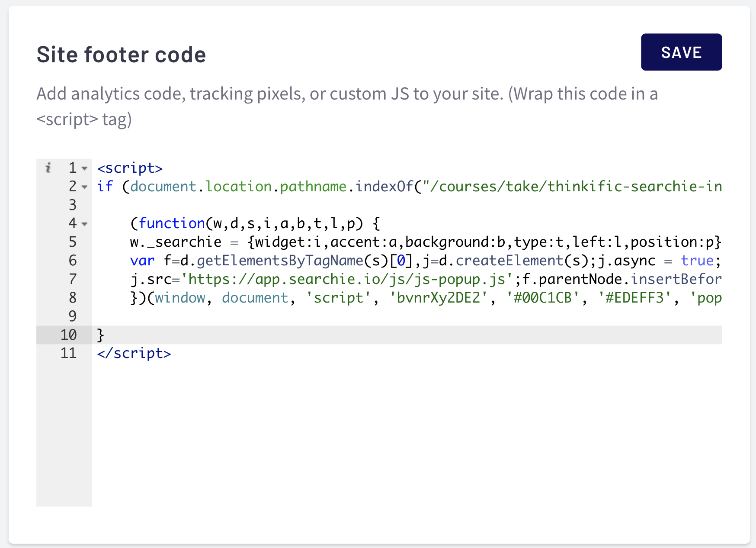
Task: Click the closing brace on highlighted line 10
Action: pos(101,335)
